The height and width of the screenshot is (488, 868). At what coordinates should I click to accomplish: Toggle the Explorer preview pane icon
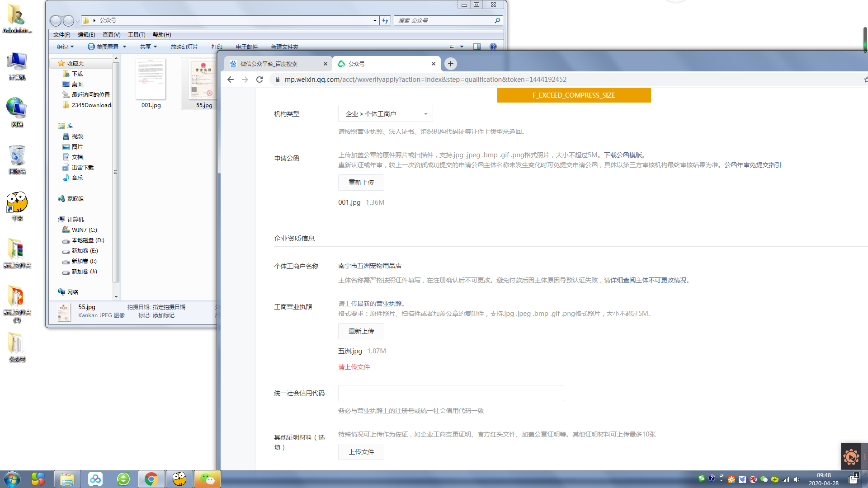click(x=476, y=47)
